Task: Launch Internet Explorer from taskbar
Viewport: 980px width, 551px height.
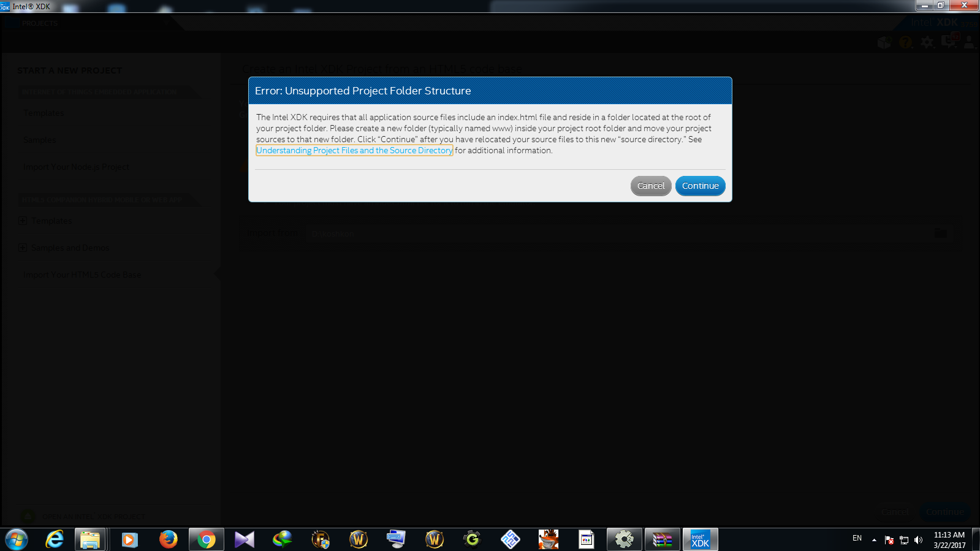Action: coord(55,539)
